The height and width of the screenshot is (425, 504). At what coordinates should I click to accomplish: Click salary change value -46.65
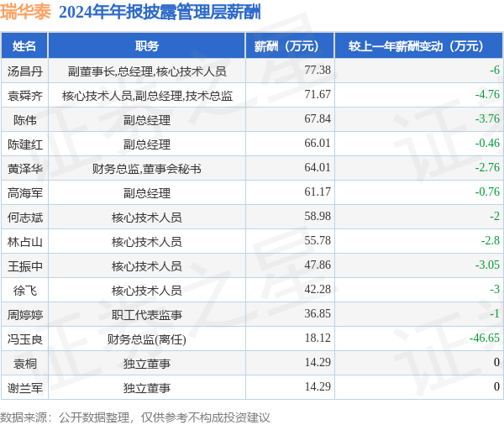pyautogui.click(x=485, y=338)
